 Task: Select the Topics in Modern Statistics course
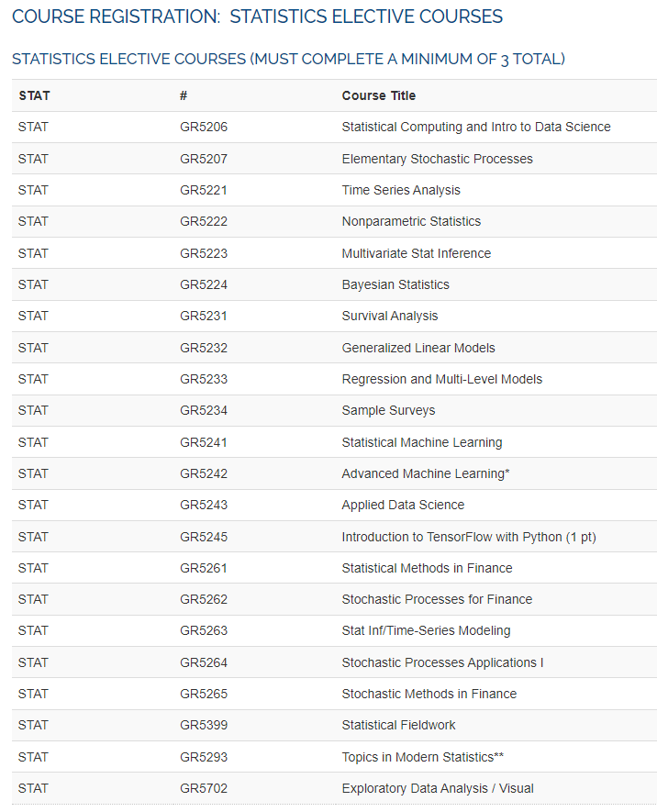[x=422, y=757]
